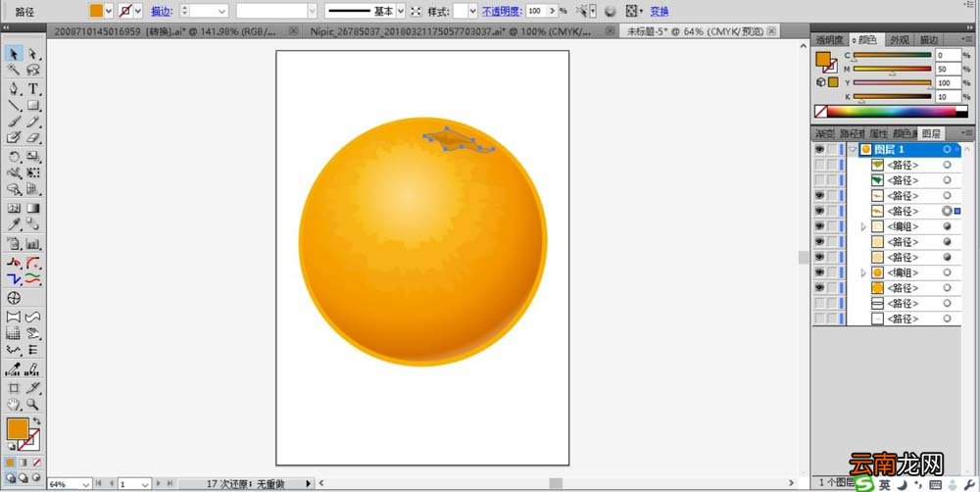The height and width of the screenshot is (492, 980).
Task: Hide 图层 1 using its eye icon
Action: [x=819, y=149]
